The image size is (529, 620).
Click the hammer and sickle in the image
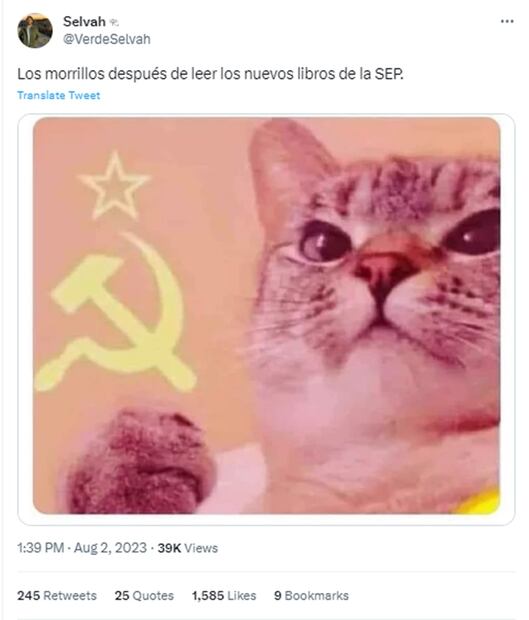(x=116, y=312)
